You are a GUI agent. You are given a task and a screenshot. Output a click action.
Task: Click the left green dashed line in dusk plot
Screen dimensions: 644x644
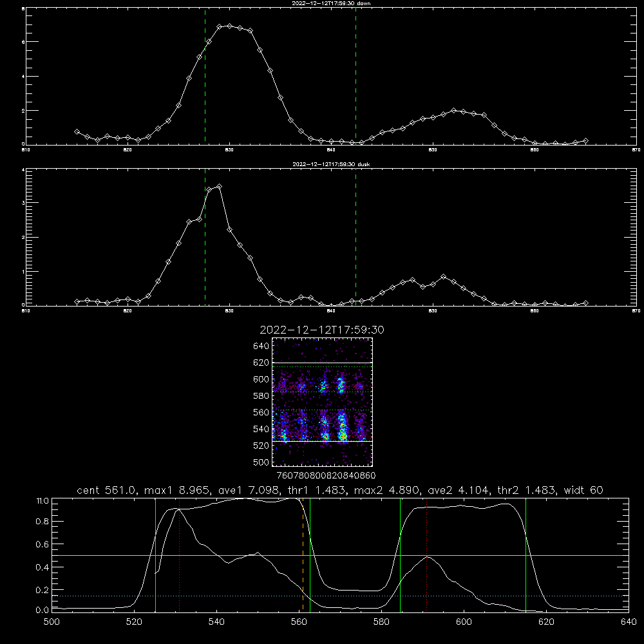[x=205, y=237]
